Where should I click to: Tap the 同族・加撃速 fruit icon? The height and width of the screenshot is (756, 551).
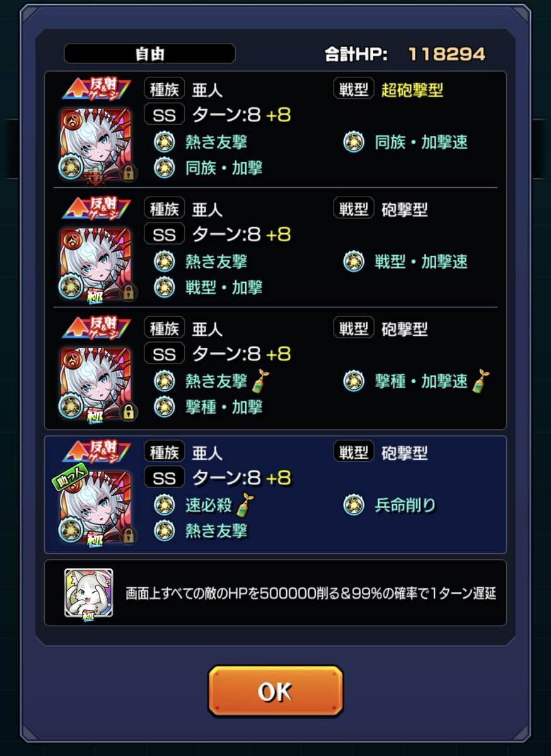pyautogui.click(x=354, y=142)
